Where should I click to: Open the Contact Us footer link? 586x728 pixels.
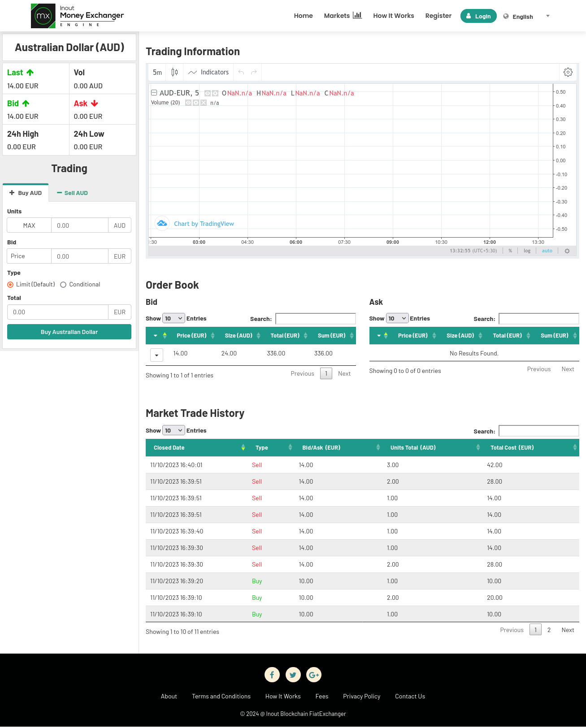tap(410, 696)
